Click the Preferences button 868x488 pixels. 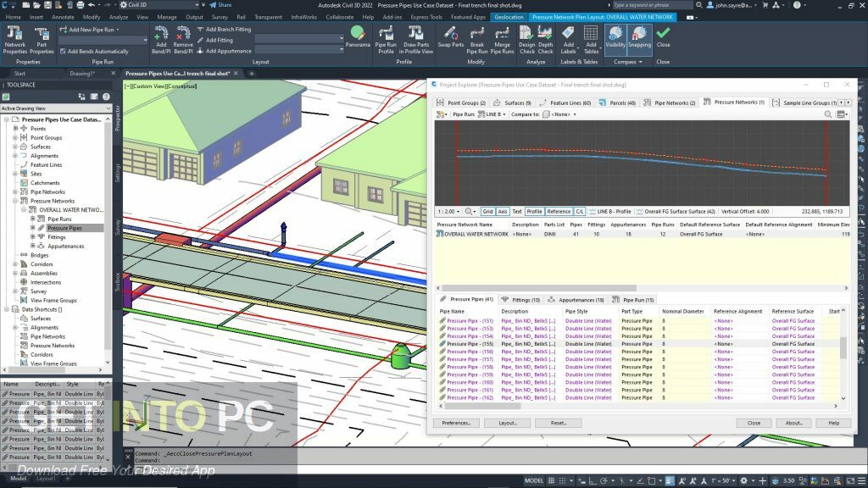click(456, 423)
